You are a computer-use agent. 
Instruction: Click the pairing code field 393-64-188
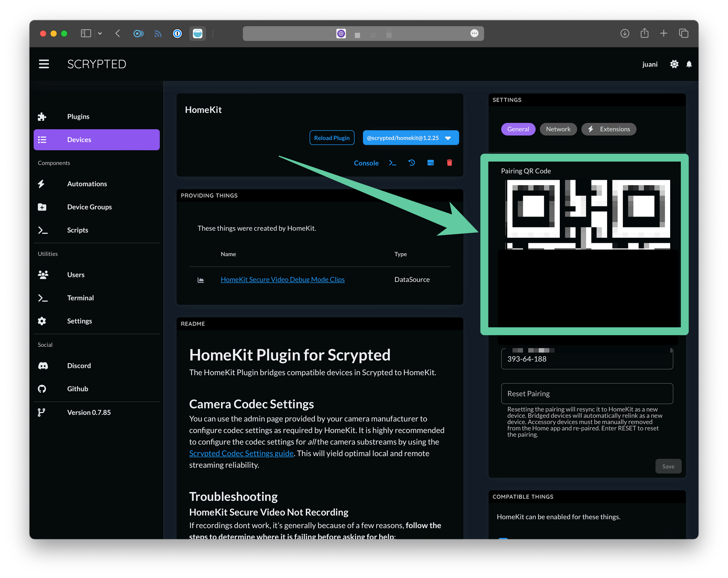coord(587,359)
